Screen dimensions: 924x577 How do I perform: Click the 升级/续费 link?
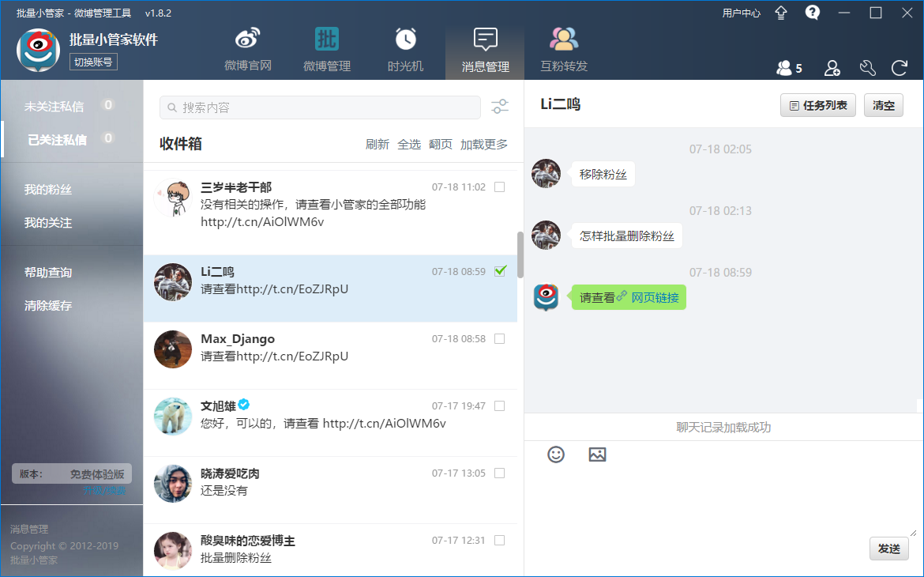pos(104,490)
